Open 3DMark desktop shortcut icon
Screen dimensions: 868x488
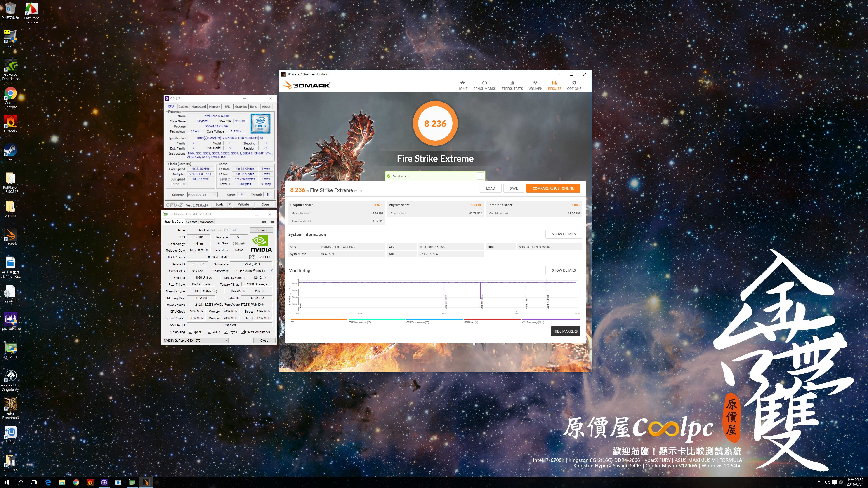[x=10, y=236]
